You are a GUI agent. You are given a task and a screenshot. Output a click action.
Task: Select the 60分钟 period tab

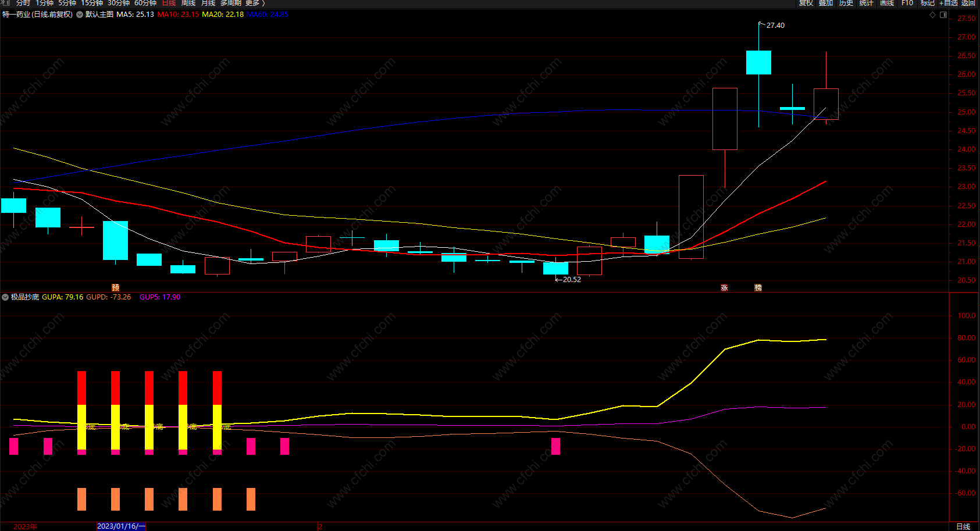[x=145, y=3]
